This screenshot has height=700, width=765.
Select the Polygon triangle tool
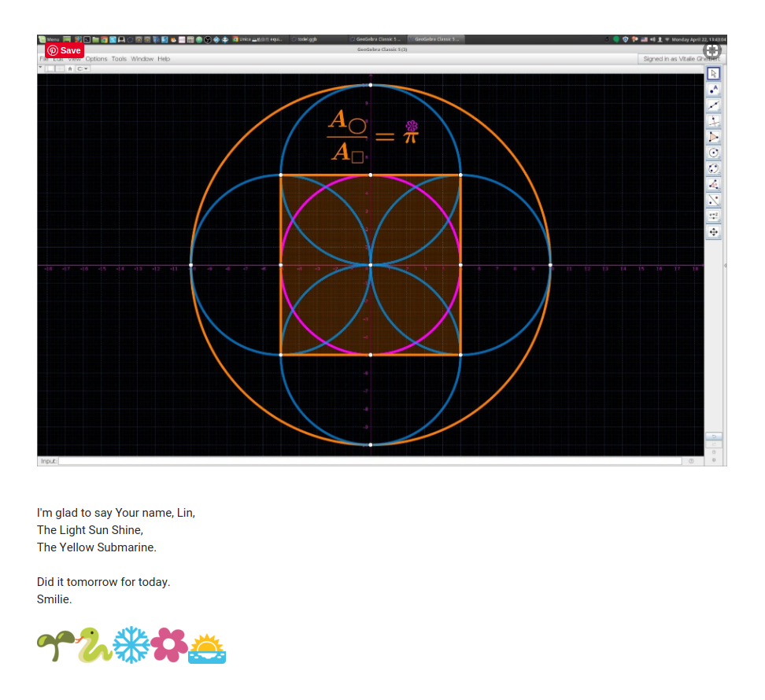point(713,137)
